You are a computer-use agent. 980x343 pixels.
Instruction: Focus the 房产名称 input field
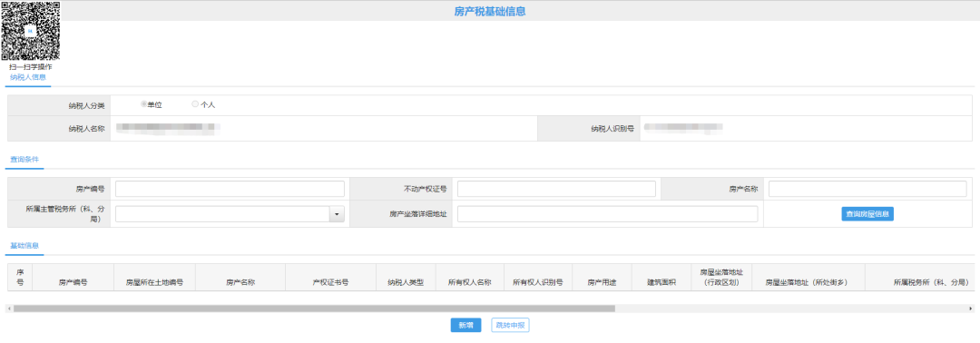(867, 189)
